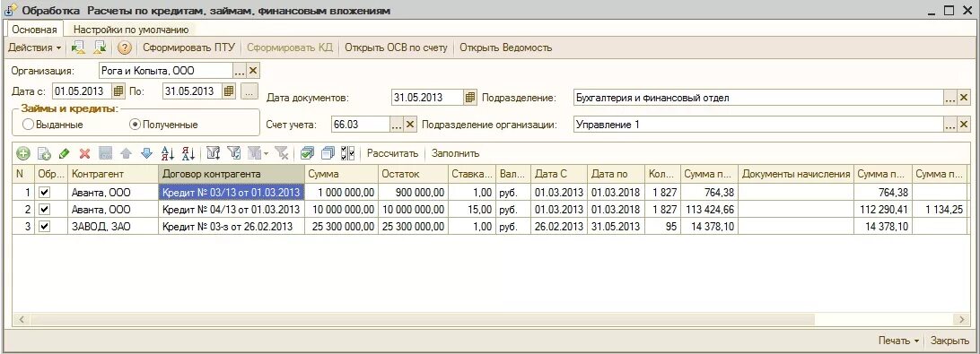Select the Сумма cell 10 000 000,00
Screen dimensions: 980x354
[341, 209]
